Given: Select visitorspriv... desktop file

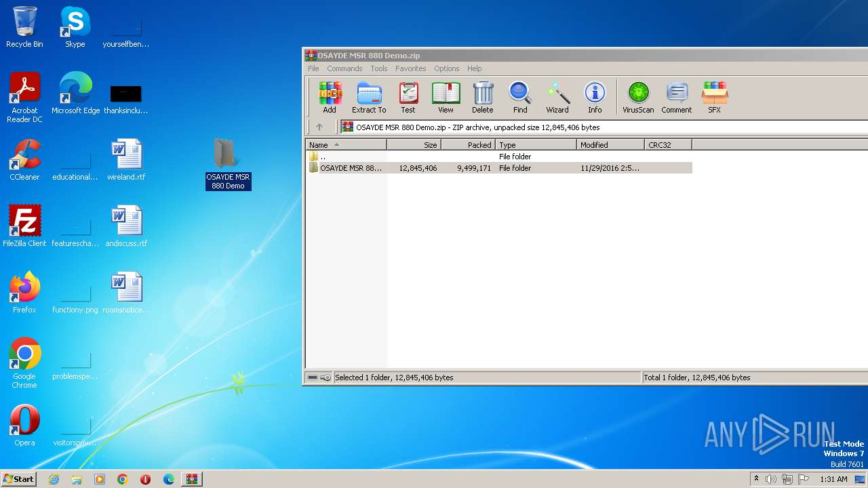Looking at the screenshot, I should click(x=75, y=430).
